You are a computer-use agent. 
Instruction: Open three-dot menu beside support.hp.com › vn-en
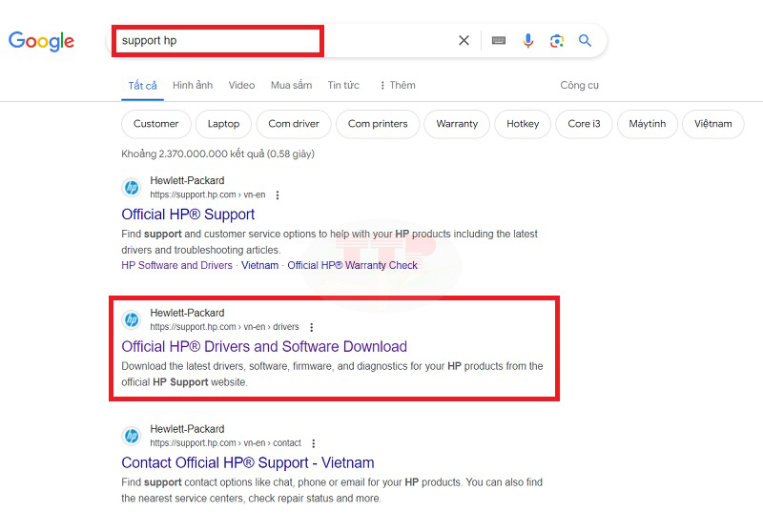coord(278,195)
